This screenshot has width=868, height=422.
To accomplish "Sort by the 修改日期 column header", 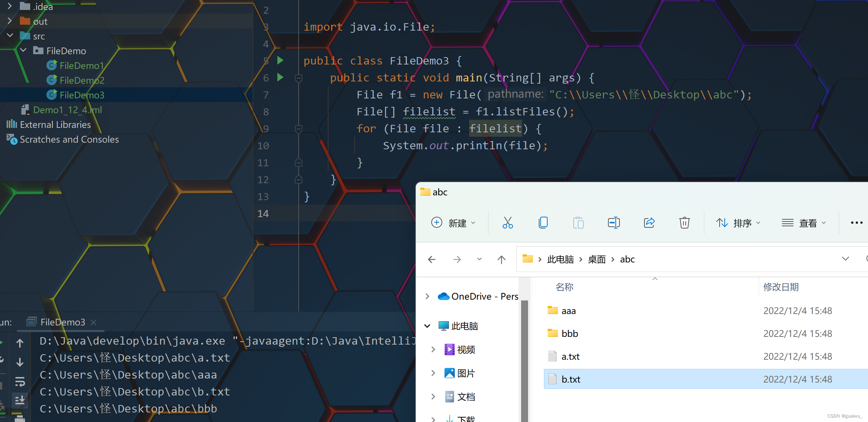I will [x=781, y=287].
